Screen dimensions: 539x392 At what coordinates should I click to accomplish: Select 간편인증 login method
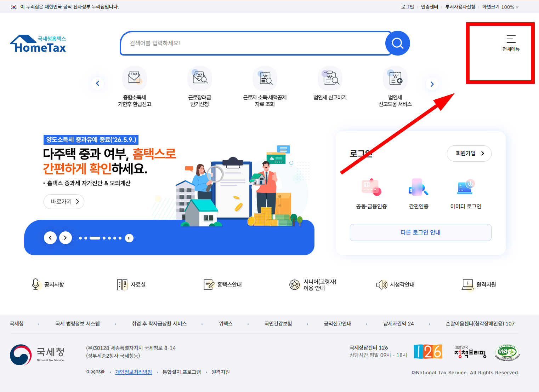coord(418,193)
